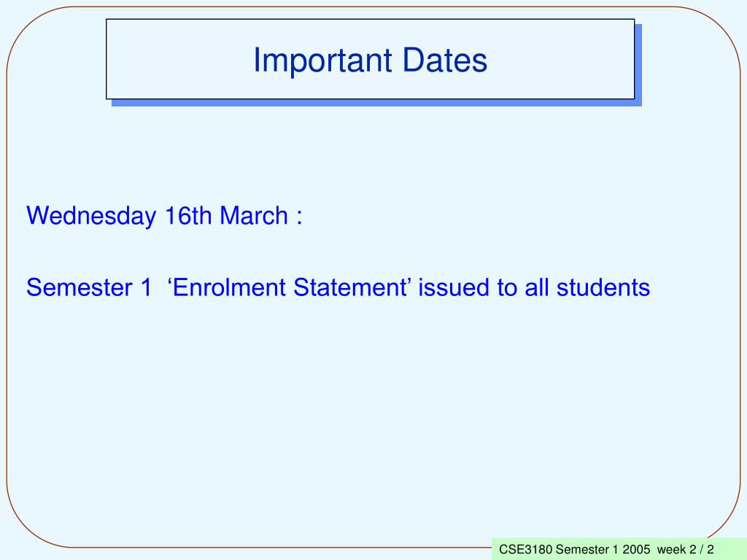Click the word 'Wednesday' in the date line
747x560 pixels.
coord(91,216)
